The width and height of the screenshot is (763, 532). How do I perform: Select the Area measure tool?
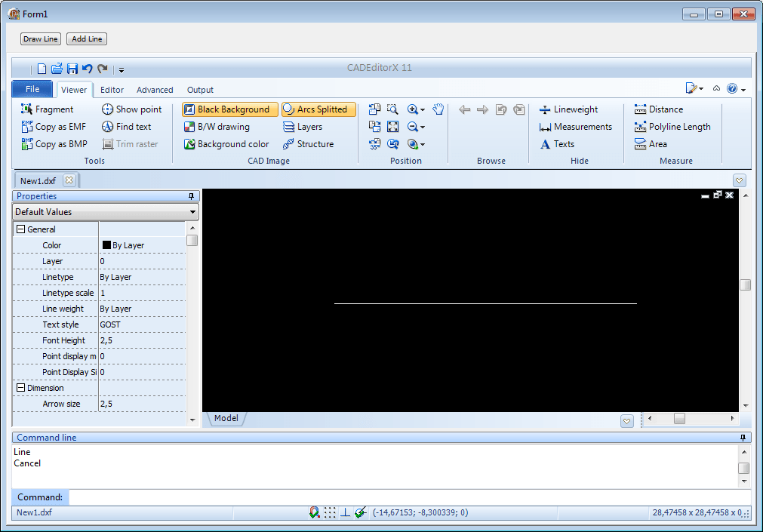[651, 144]
